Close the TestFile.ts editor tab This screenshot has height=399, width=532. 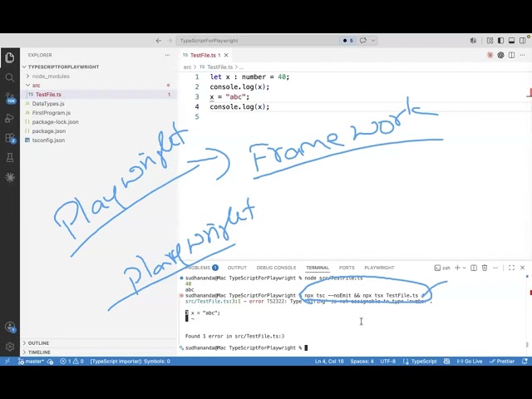(226, 55)
